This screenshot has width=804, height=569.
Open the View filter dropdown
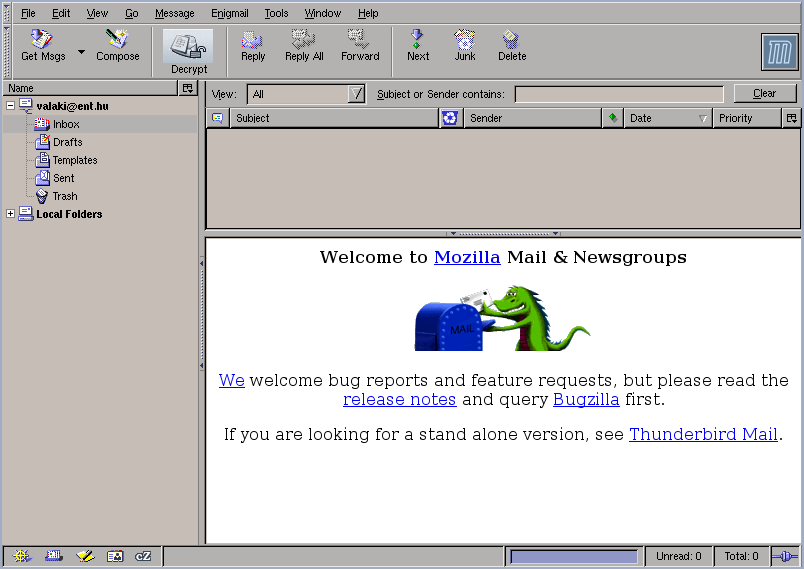point(306,94)
